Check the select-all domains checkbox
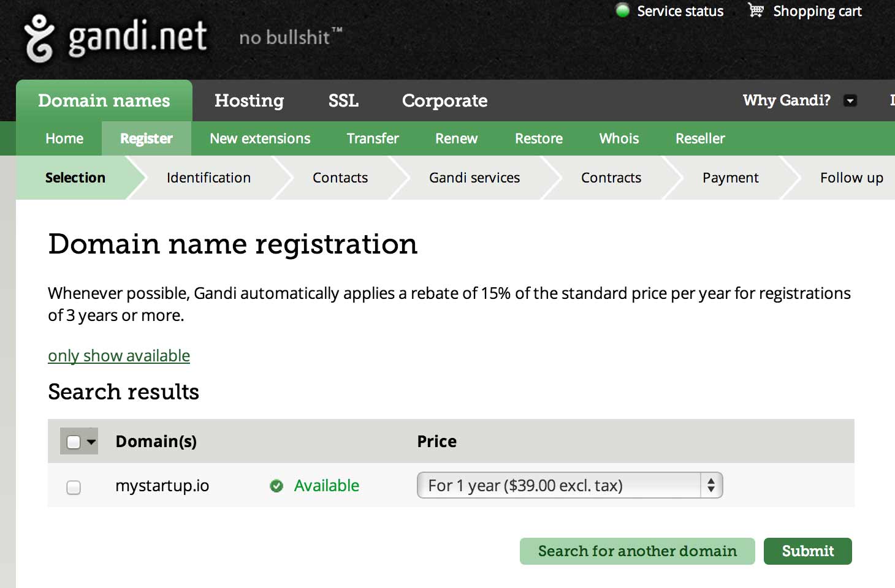Screen dimensions: 895x588 pyautogui.click(x=74, y=442)
